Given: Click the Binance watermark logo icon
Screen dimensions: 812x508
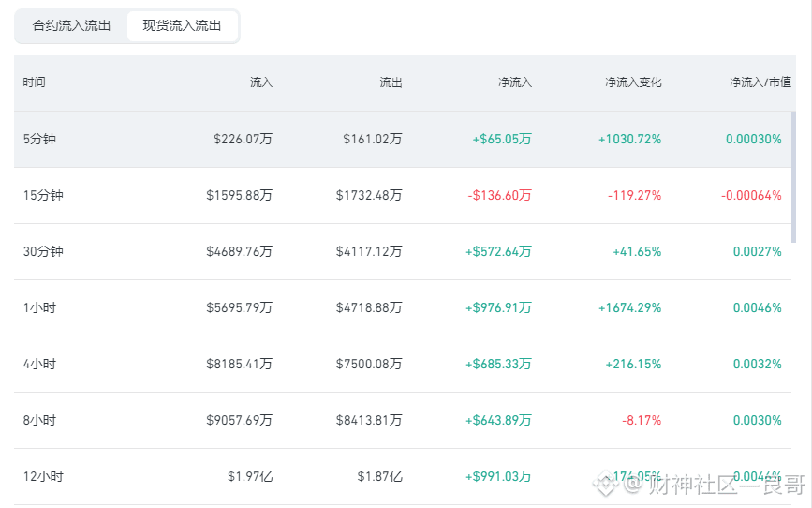Looking at the screenshot, I should 605,483.
